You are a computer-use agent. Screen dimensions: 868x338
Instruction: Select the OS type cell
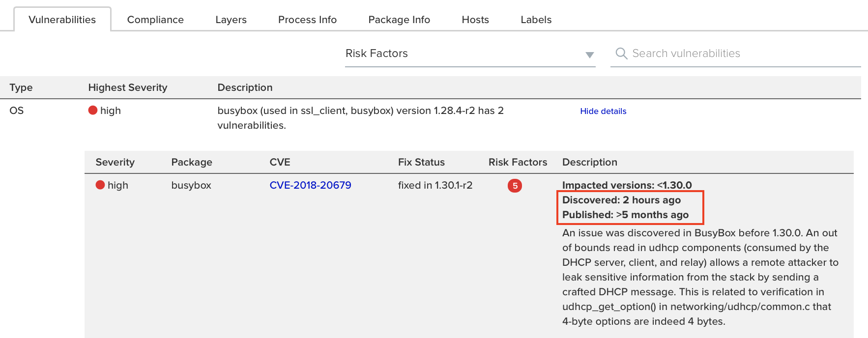[x=17, y=111]
